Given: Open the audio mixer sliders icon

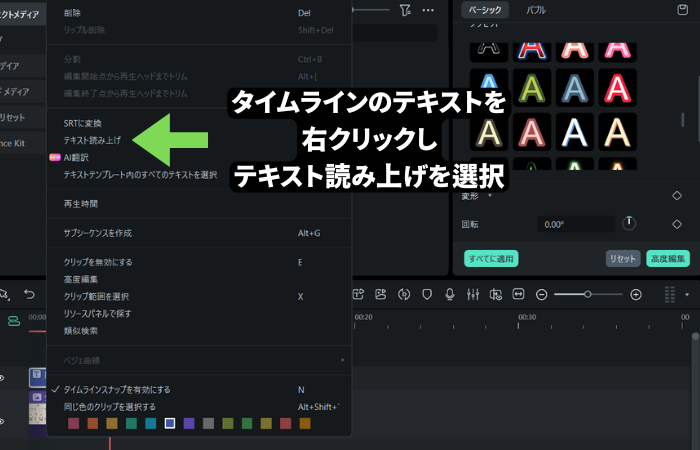Looking at the screenshot, I should (x=473, y=294).
